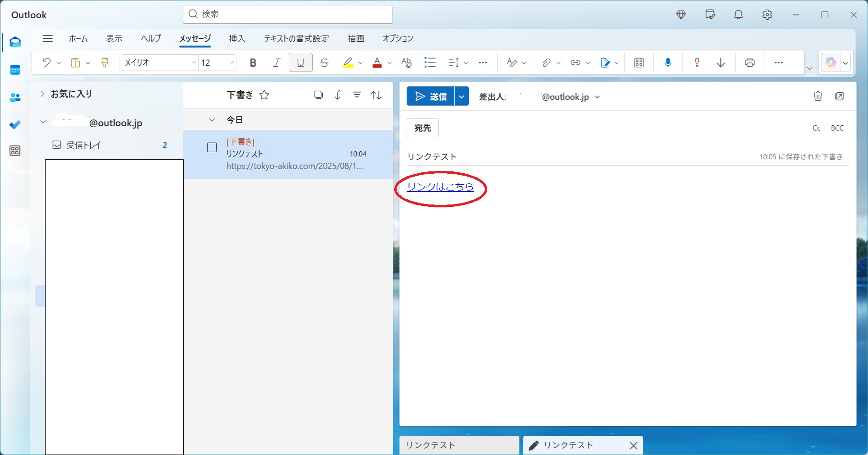The image size is (868, 455).
Task: Click the リンクはこちら hyperlink
Action: 440,187
